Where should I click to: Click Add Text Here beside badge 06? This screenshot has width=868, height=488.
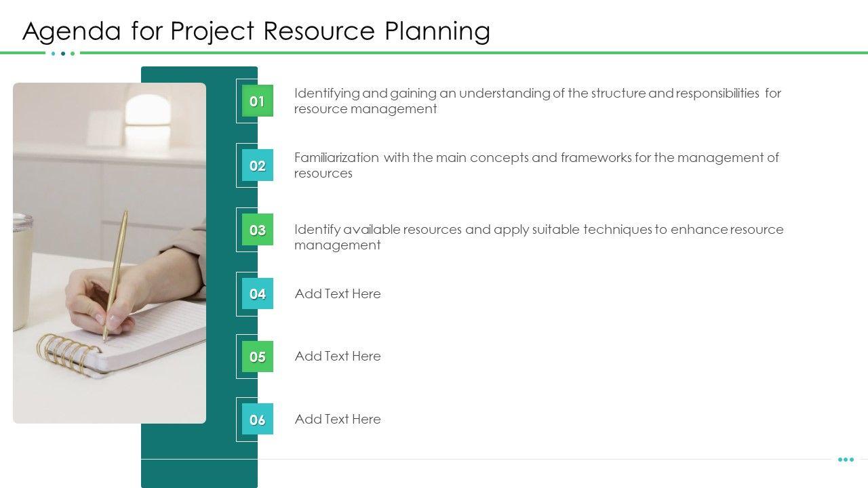pyautogui.click(x=338, y=419)
